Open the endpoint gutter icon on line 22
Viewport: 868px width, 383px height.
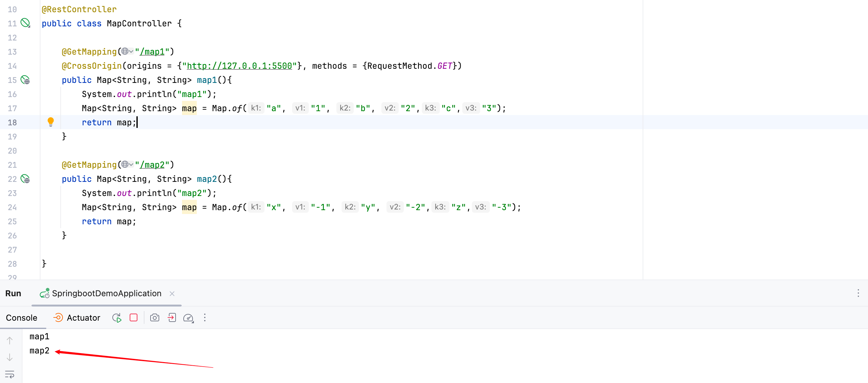(x=25, y=179)
